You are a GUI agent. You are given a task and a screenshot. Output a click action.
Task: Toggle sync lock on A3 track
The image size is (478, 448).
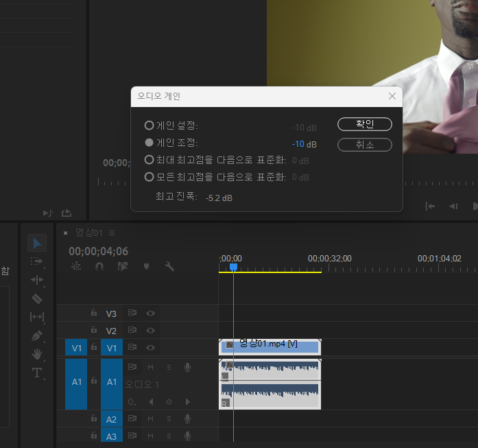[x=132, y=436]
